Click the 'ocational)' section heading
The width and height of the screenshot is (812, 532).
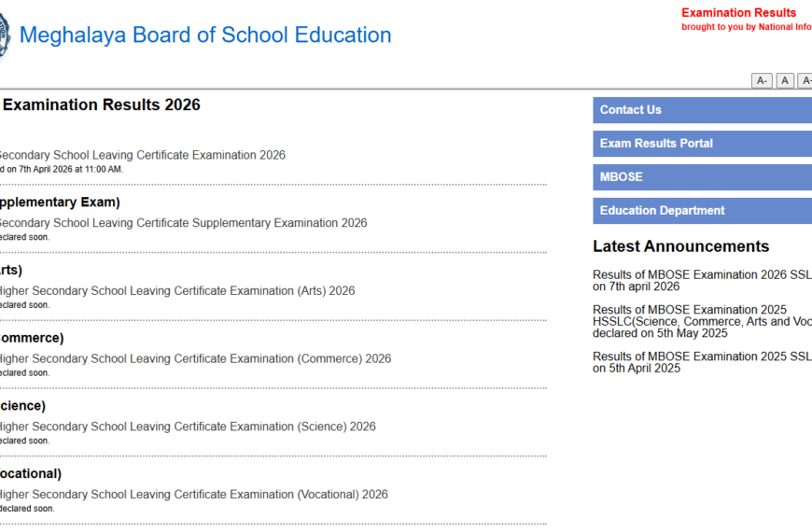point(31,473)
